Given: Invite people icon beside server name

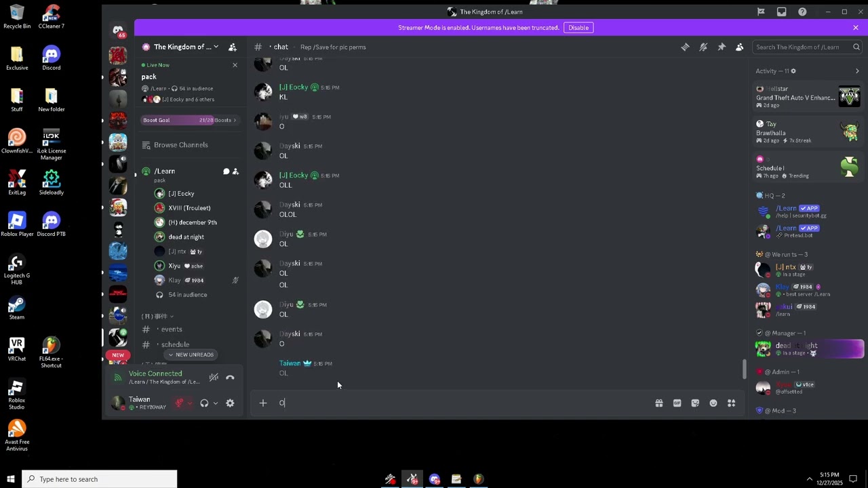Looking at the screenshot, I should coord(233,47).
